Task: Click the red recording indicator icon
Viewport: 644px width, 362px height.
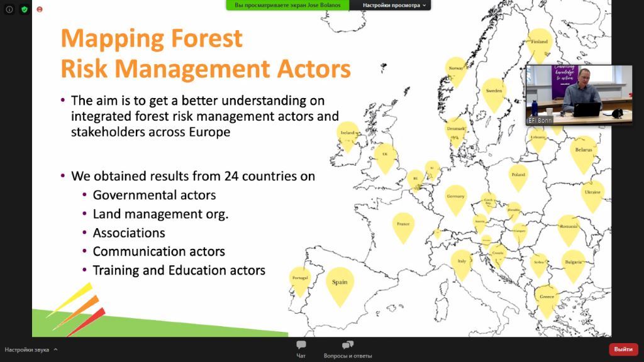Action: click(40, 9)
